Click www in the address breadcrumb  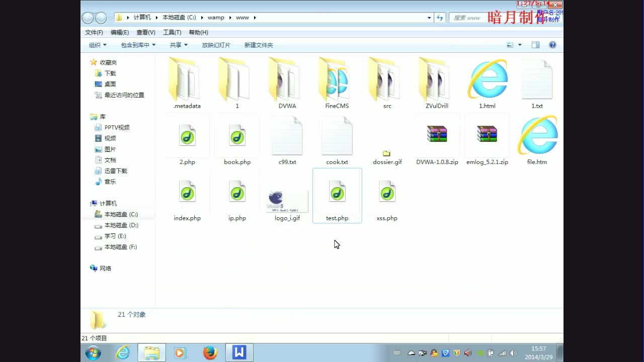(243, 18)
